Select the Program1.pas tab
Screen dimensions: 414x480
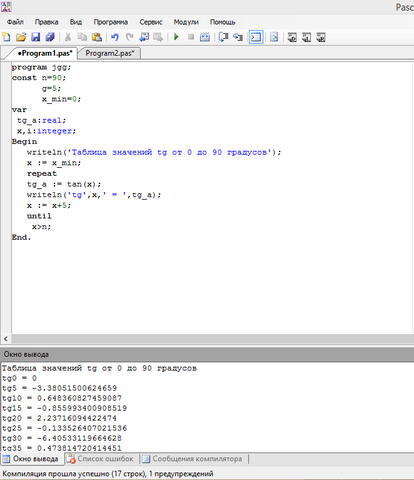(45, 53)
